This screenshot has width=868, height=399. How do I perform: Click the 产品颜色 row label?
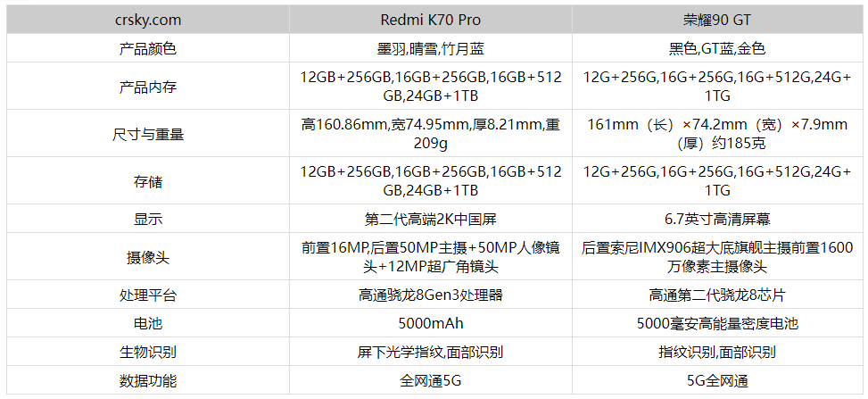[146, 48]
